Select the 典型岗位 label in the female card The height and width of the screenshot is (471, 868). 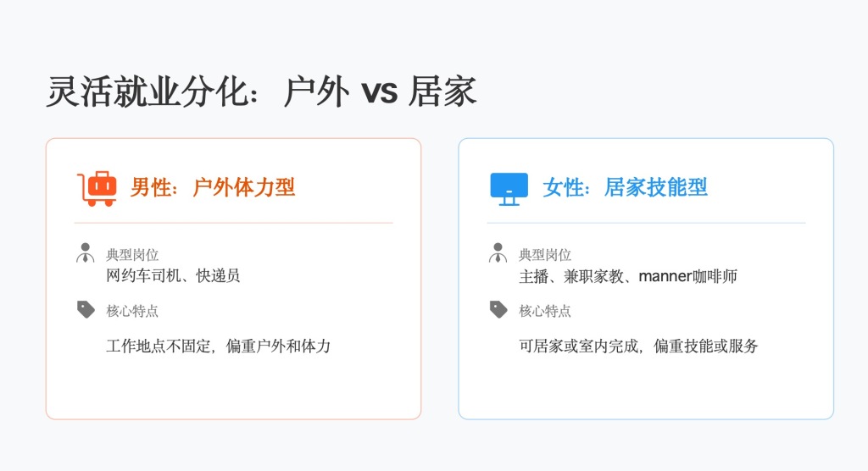(545, 255)
